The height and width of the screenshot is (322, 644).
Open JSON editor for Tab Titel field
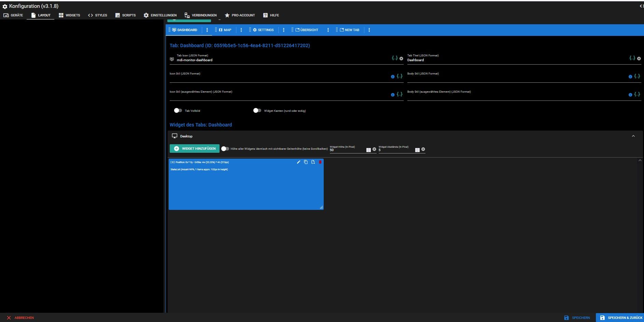click(x=632, y=58)
